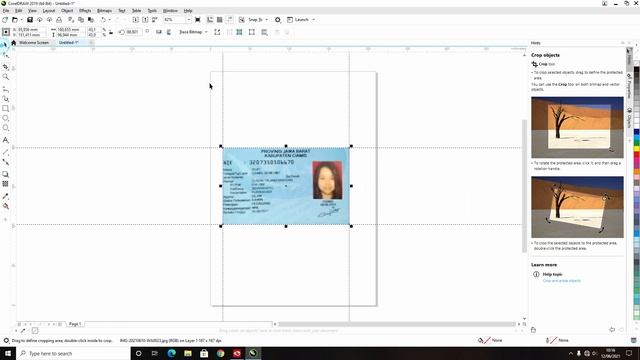Create a new document from the toolbar
This screenshot has width=640, height=360.
[x=5, y=20]
